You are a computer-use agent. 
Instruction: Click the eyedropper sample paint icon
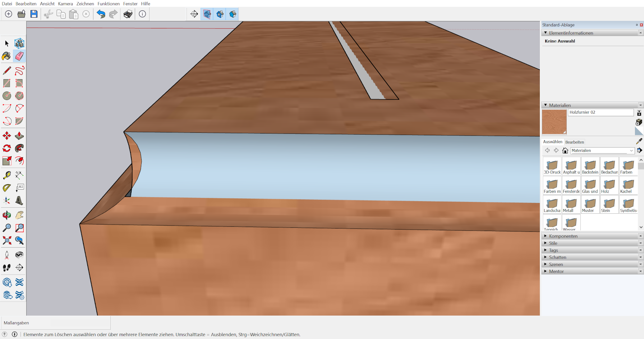(639, 141)
